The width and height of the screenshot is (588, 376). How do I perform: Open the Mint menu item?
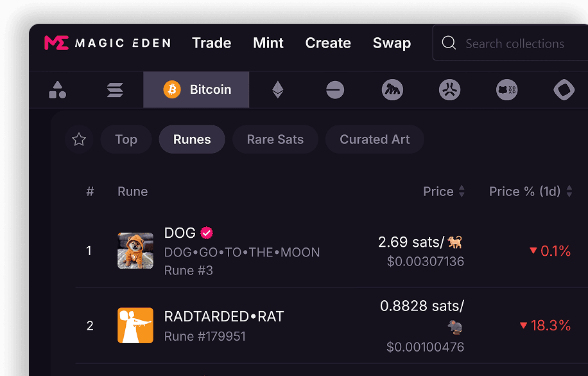(x=268, y=43)
